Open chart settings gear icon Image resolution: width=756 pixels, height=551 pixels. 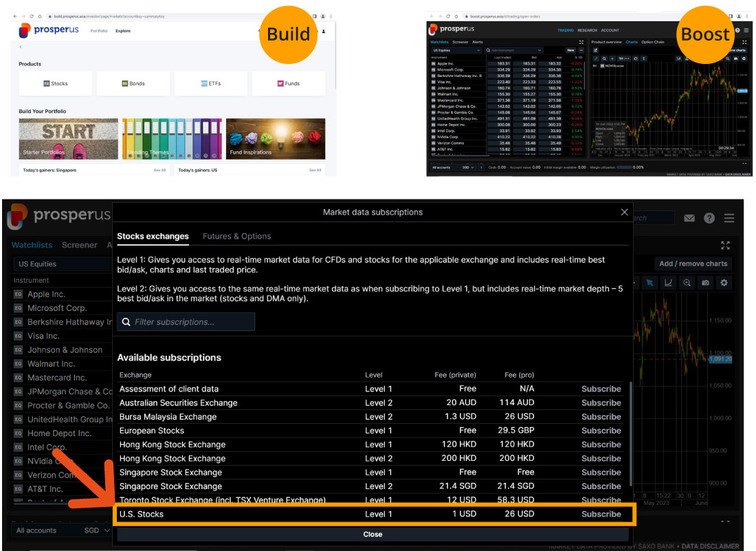[724, 283]
